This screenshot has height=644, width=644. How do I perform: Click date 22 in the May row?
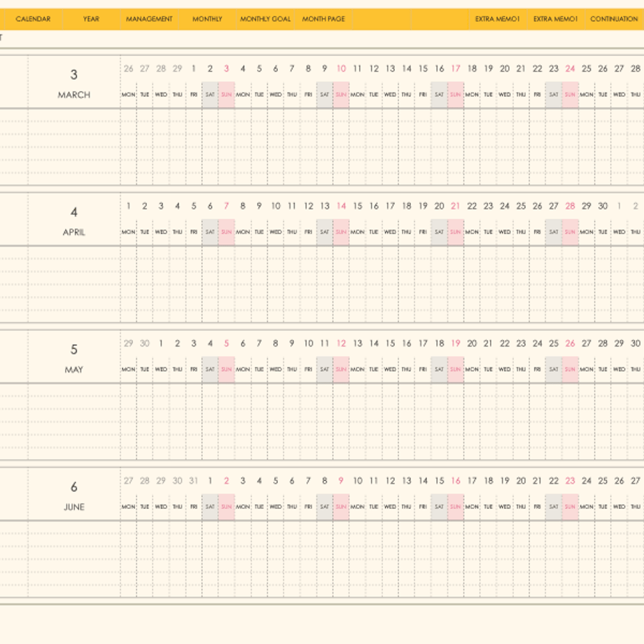click(x=505, y=344)
